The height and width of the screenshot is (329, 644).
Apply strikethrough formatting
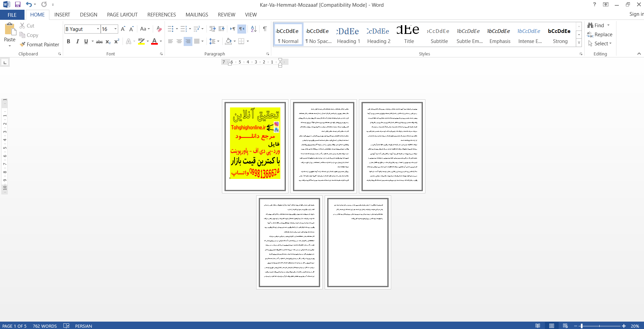[99, 41]
